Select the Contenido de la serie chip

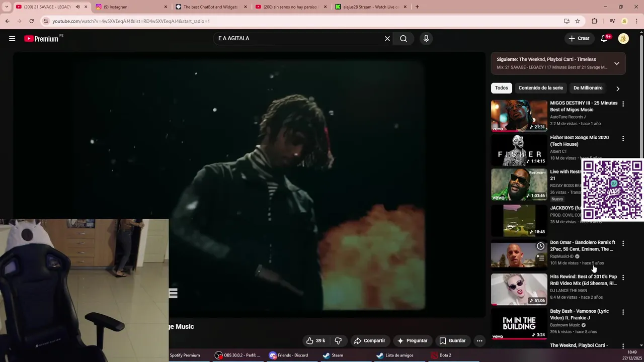coord(541,88)
